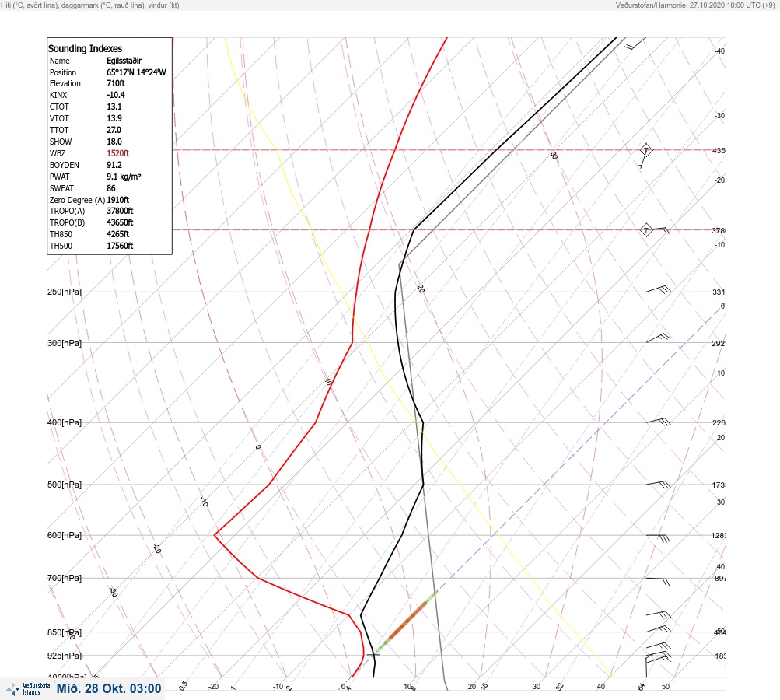Viewport: 780px width, 700px height.
Task: Click the header legend text 'Hiti (°C, svört lína)'
Action: click(30, 5)
